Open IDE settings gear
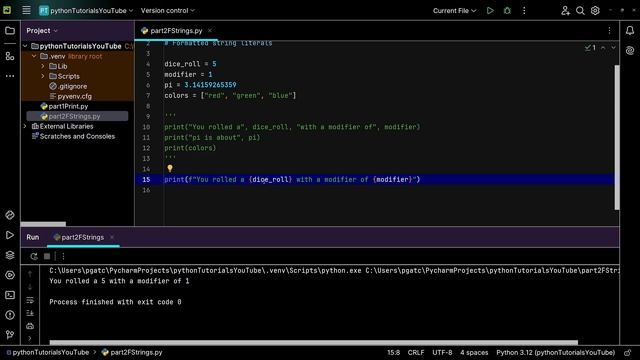 tap(595, 11)
